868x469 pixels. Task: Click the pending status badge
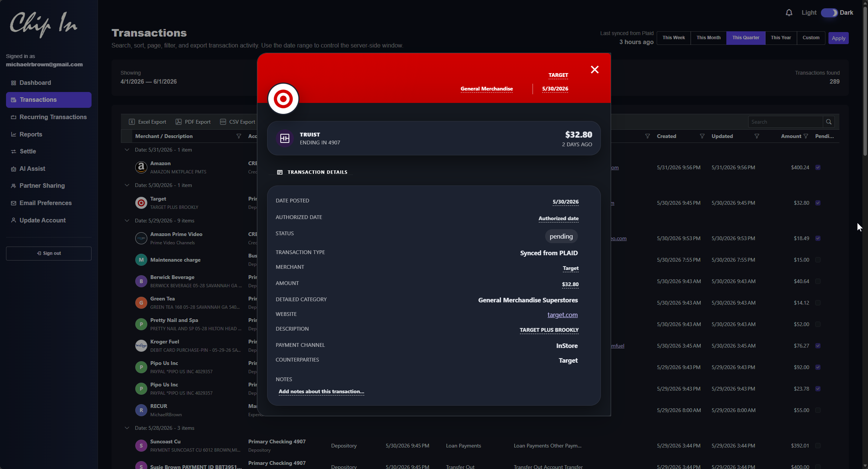pyautogui.click(x=561, y=236)
